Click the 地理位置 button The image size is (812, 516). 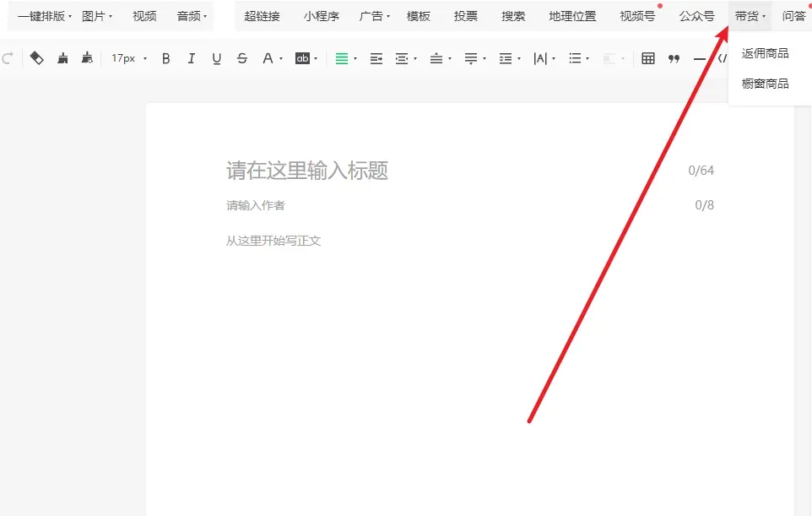coord(573,17)
